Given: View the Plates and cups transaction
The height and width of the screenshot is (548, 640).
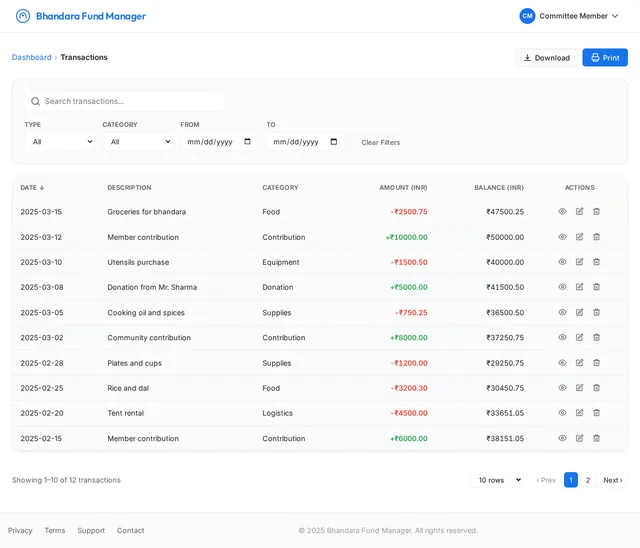Looking at the screenshot, I should [x=562, y=363].
